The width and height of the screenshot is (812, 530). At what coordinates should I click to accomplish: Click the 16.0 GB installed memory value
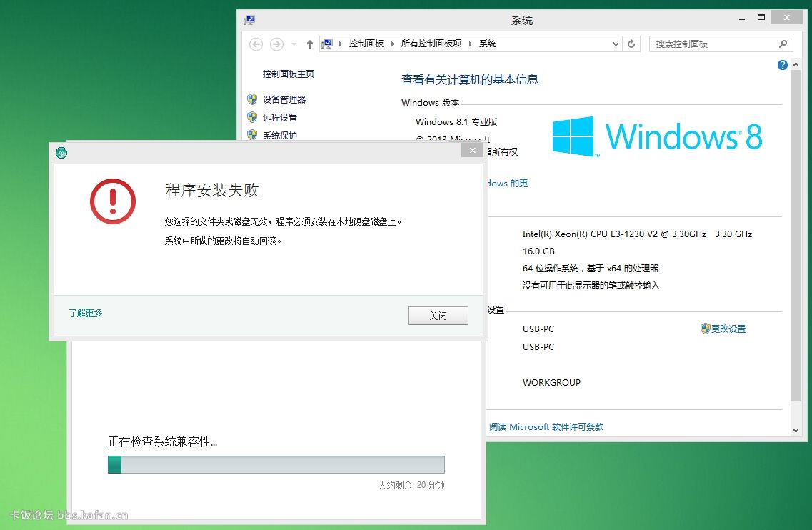click(538, 251)
